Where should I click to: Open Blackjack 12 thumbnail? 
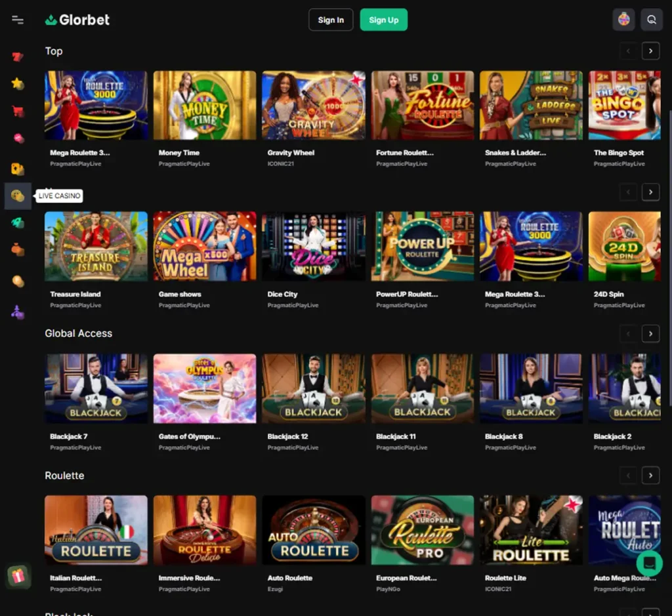(x=314, y=388)
